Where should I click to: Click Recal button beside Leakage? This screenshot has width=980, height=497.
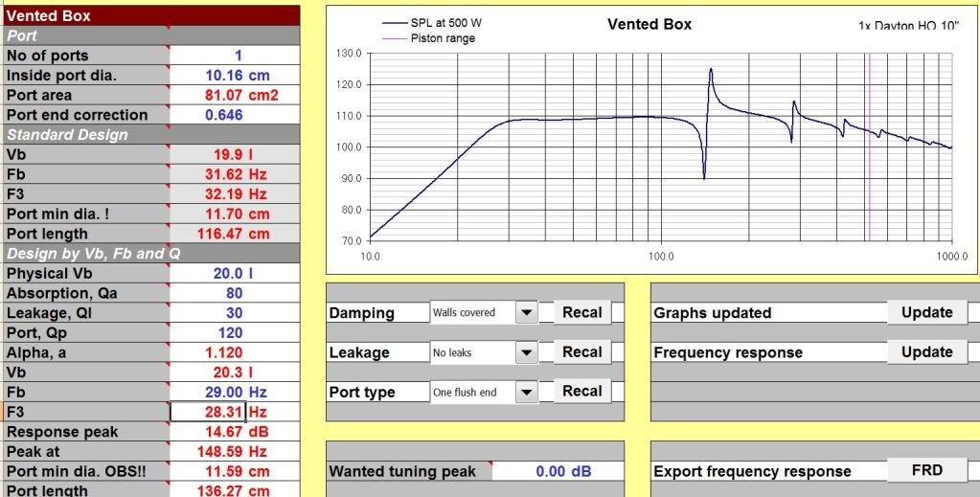point(581,352)
